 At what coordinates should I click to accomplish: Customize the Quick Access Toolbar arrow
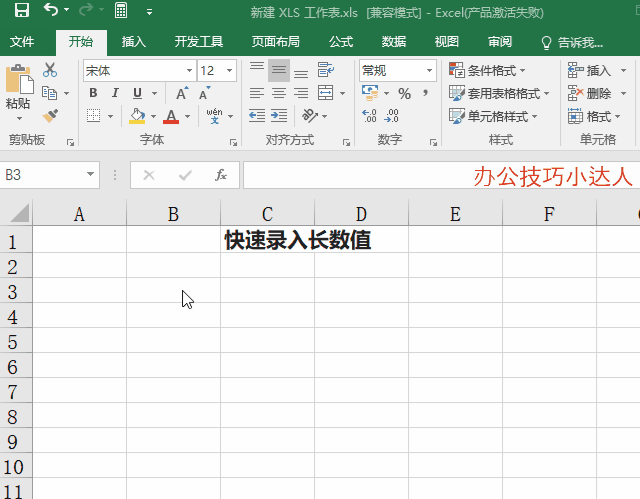(149, 12)
